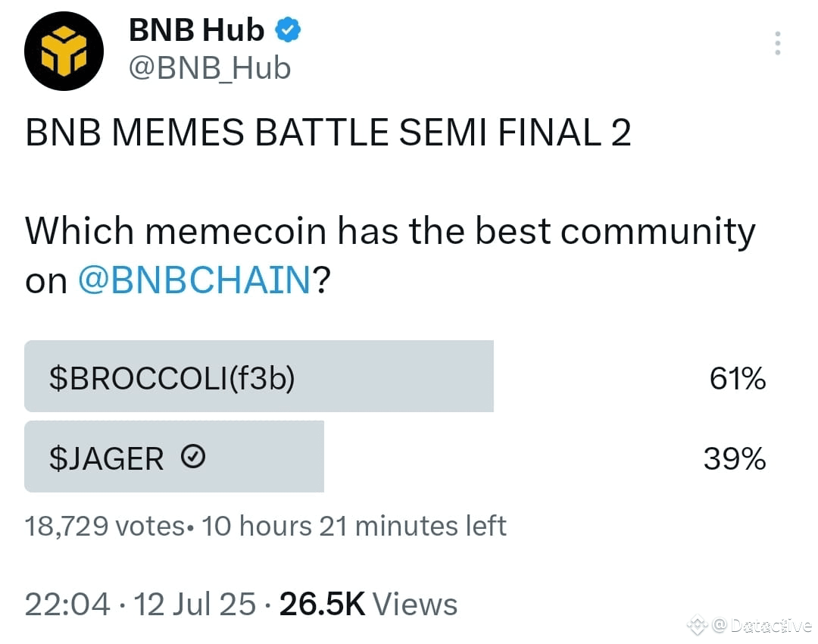The height and width of the screenshot is (644, 818).
Task: Open the @BNBCHAIN mention link
Action: point(194,280)
